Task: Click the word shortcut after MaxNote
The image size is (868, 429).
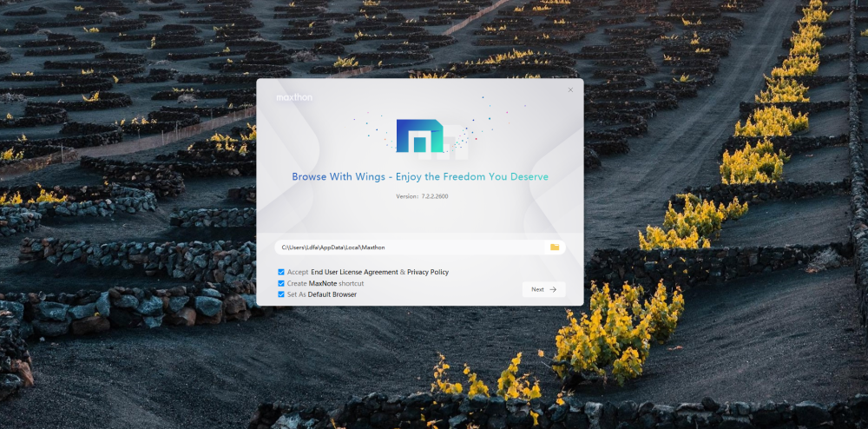Action: point(352,283)
